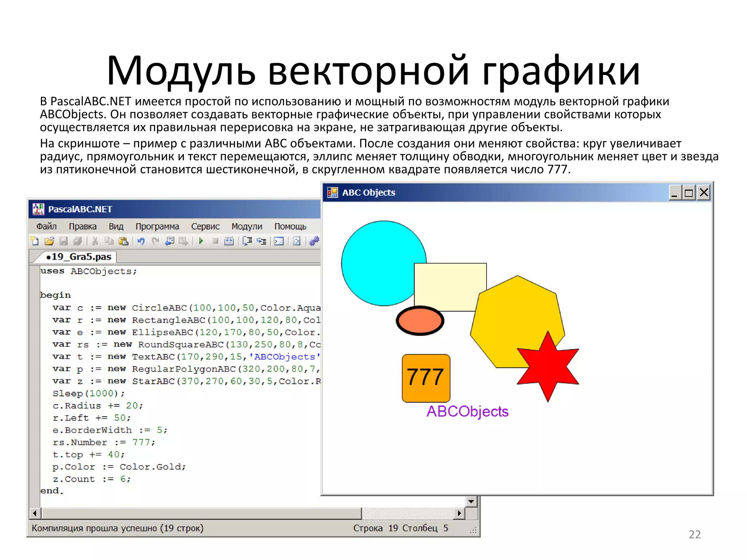Open settings via purple gears icon
The height and width of the screenshot is (560, 747).
coord(314,241)
